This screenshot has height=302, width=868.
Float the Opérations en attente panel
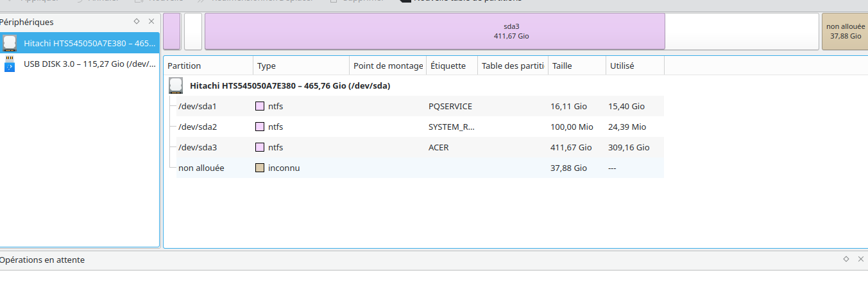(846, 259)
